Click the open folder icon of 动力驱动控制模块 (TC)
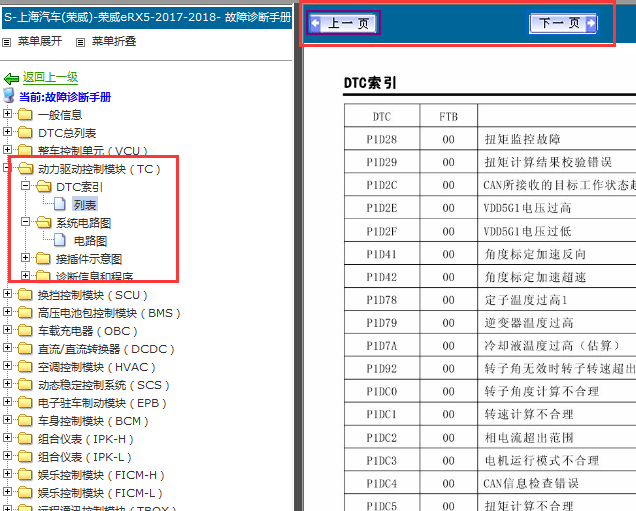Image resolution: width=636 pixels, height=511 pixels. (x=26, y=168)
